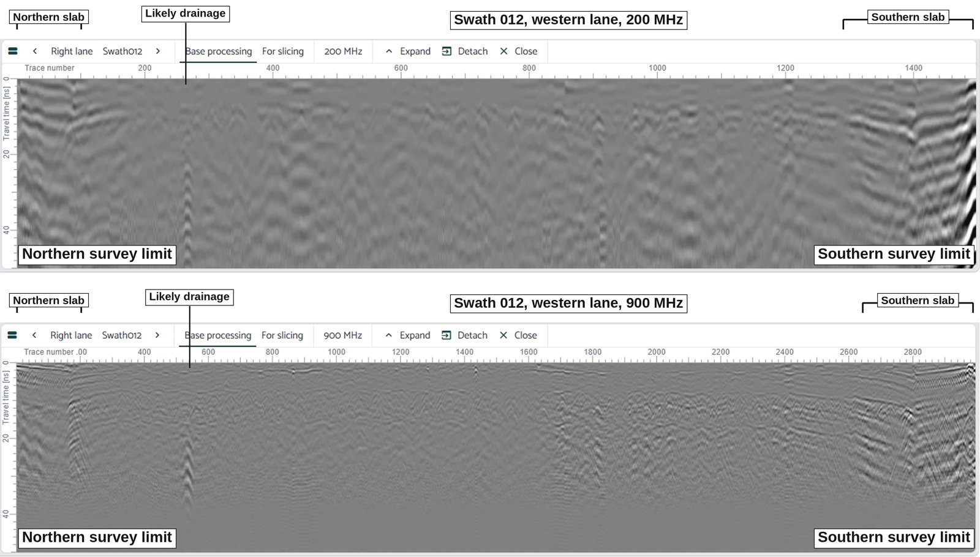Viewport: 980px width, 557px height.
Task: Open the menu icon in the 200 MHz panel
Action: [x=12, y=51]
